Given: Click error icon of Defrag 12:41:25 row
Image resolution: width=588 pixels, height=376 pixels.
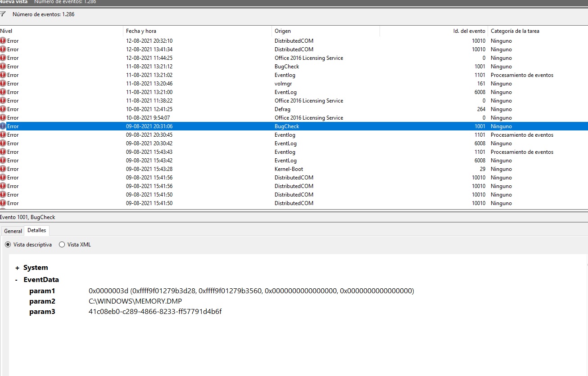Looking at the screenshot, I should pos(3,109).
